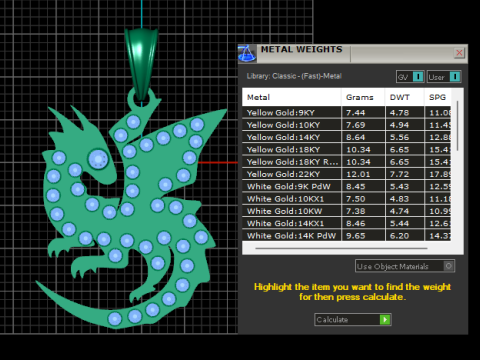
Task: Select the White Gold:9K PdW row
Action: (347, 187)
